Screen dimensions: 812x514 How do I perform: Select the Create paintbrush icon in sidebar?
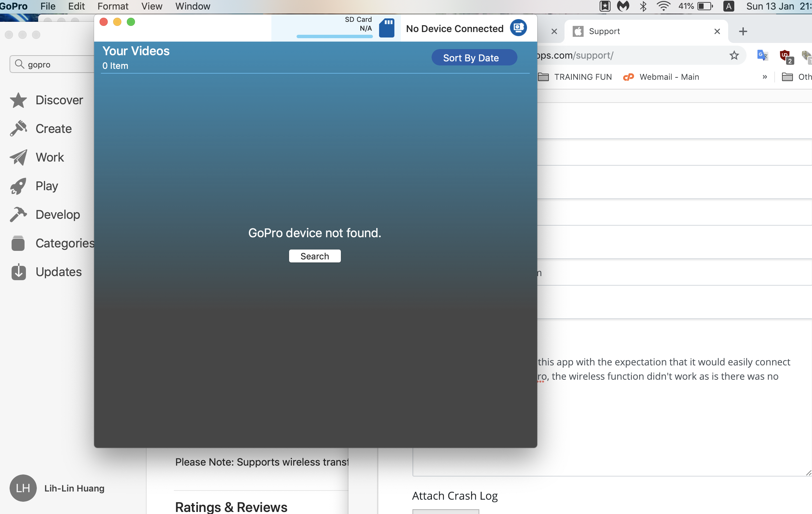pos(18,128)
